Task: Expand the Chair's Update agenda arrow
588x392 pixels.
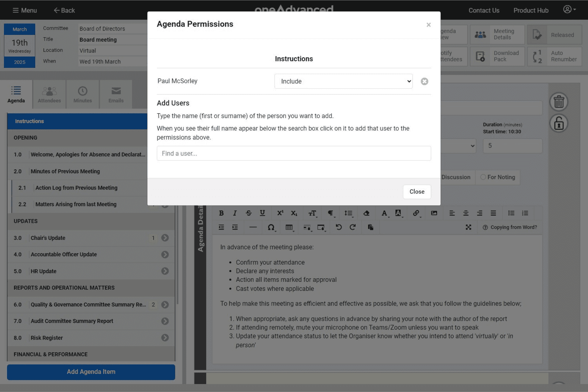Action: (165, 238)
